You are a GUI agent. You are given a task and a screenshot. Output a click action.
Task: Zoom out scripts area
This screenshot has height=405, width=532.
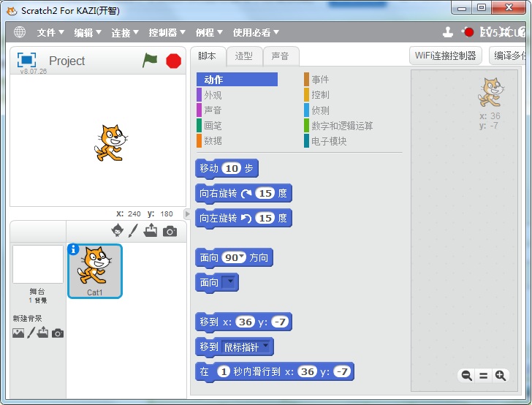tap(466, 376)
